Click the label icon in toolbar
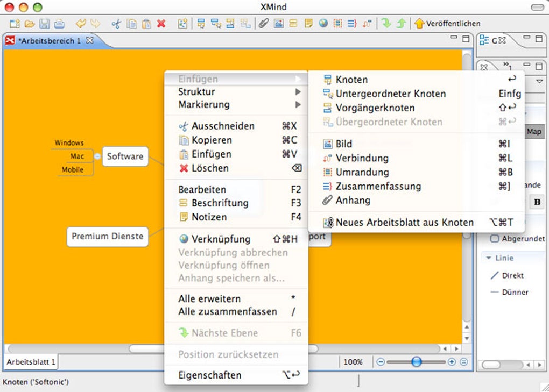 (x=293, y=24)
